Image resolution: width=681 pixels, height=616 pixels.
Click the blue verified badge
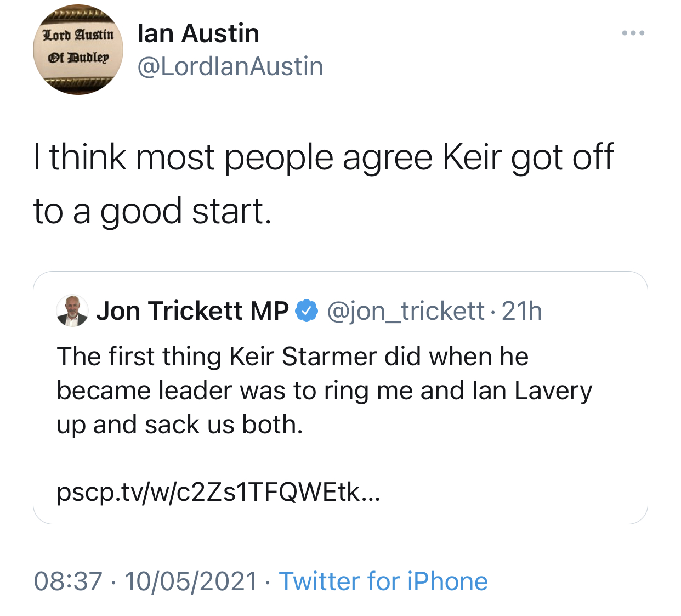coord(307,311)
